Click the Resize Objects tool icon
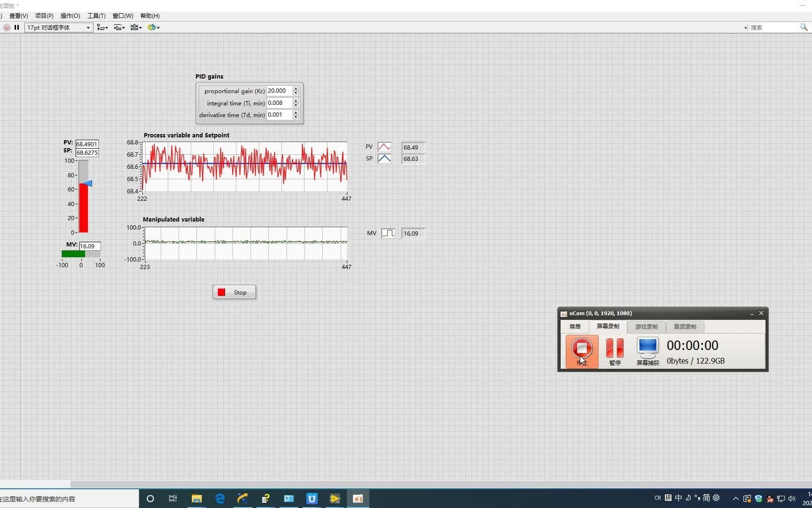This screenshot has height=508, width=812. pos(135,27)
